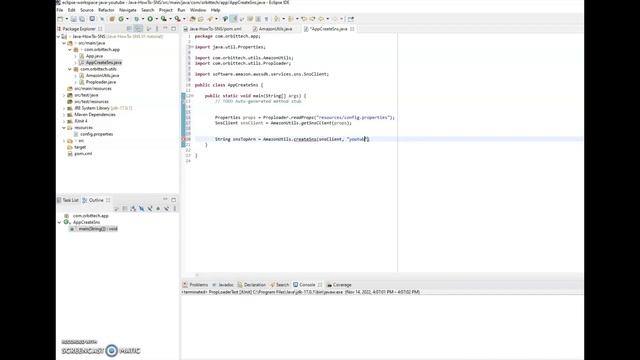640x360 pixels.
Task: Open the Help menu
Action: pos(216,10)
